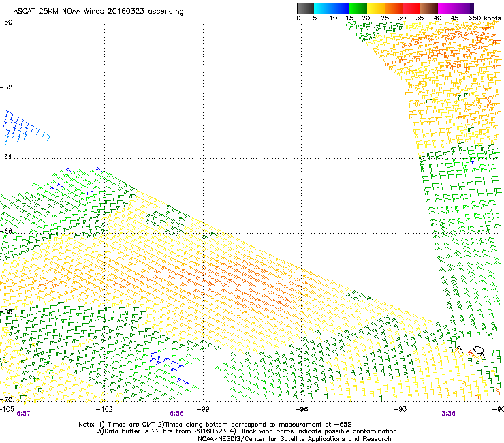Image resolution: width=504 pixels, height=443 pixels.
Task: Click the purple '3:38' swath time
Action: [448, 414]
